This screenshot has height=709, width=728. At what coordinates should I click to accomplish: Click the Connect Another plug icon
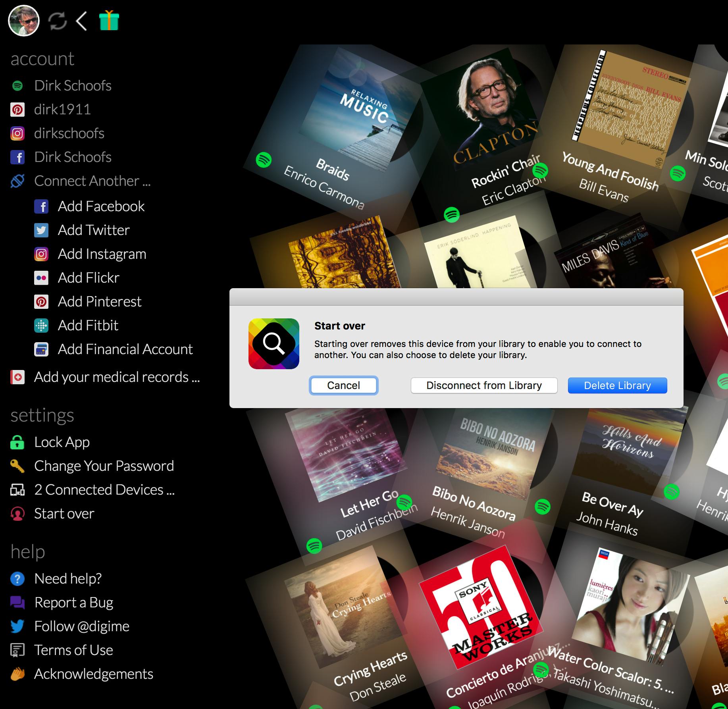[x=17, y=181]
